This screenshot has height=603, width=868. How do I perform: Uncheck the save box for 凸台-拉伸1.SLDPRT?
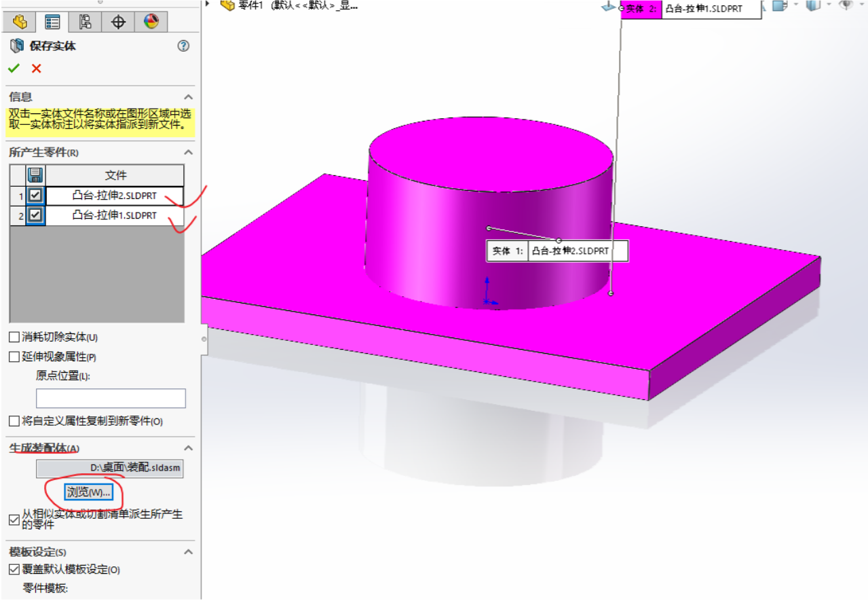35,215
